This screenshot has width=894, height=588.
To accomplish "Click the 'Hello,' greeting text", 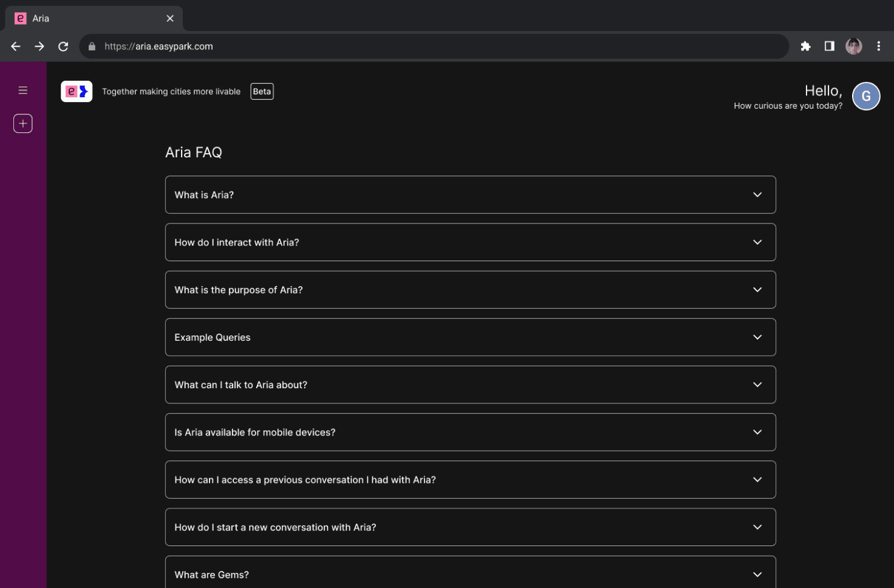I will click(x=824, y=91).
